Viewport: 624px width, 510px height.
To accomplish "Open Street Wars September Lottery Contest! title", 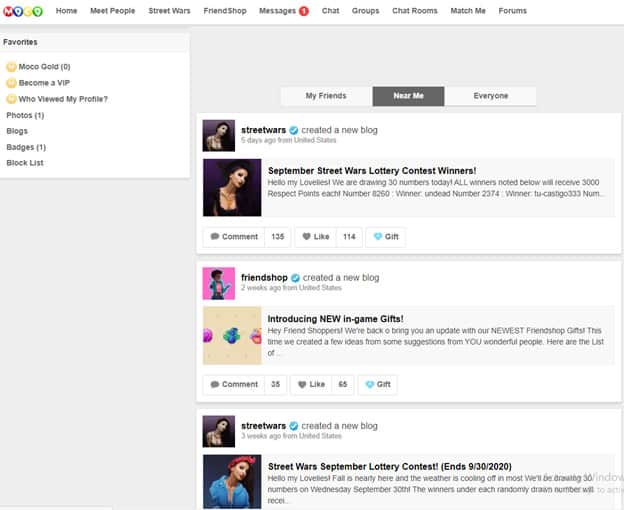I will click(390, 467).
